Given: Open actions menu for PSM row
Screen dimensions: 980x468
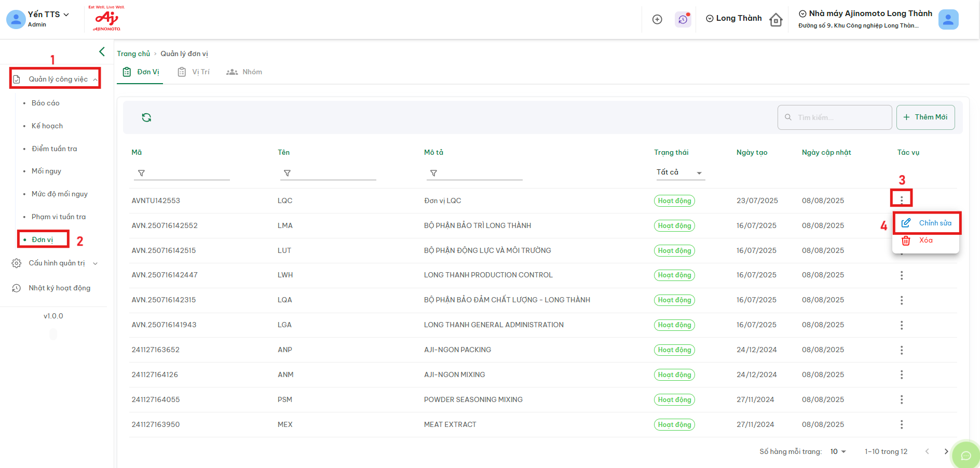Looking at the screenshot, I should (902, 399).
